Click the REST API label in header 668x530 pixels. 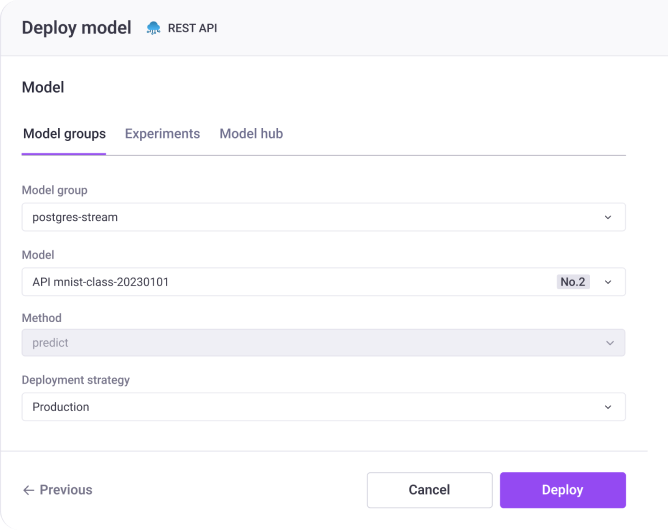click(193, 28)
